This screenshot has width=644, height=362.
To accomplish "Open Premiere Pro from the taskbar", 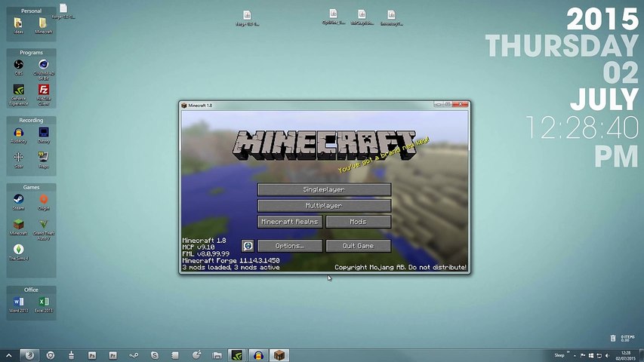I will (x=113, y=355).
